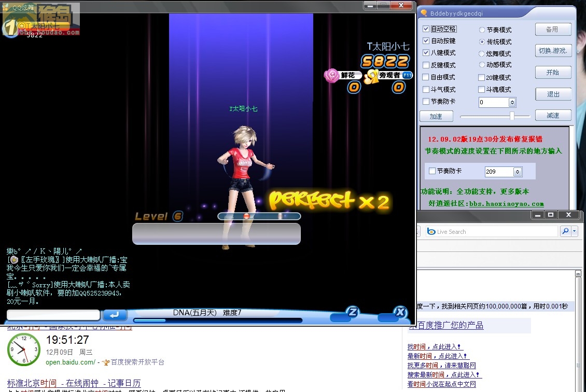Open the 找更多时间，请来慧聪网 link

click(x=442, y=366)
